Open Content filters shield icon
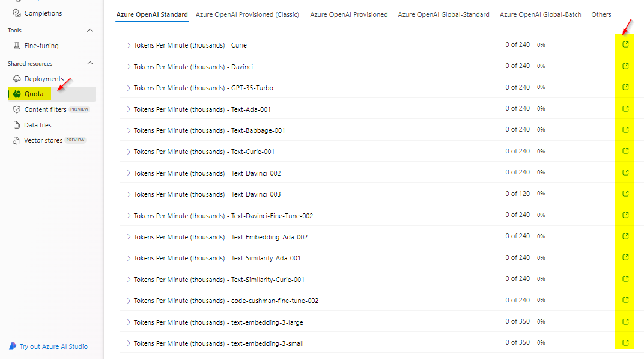The image size is (644, 359). pyautogui.click(x=18, y=109)
